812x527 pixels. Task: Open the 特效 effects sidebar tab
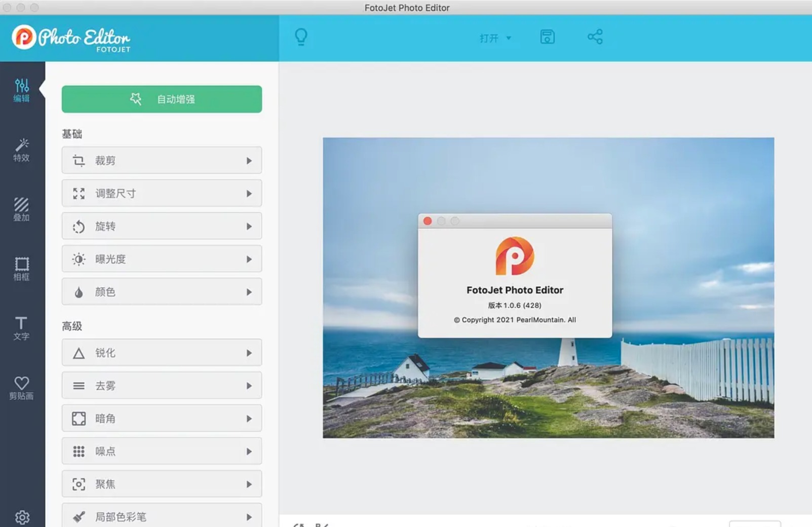pos(22,150)
